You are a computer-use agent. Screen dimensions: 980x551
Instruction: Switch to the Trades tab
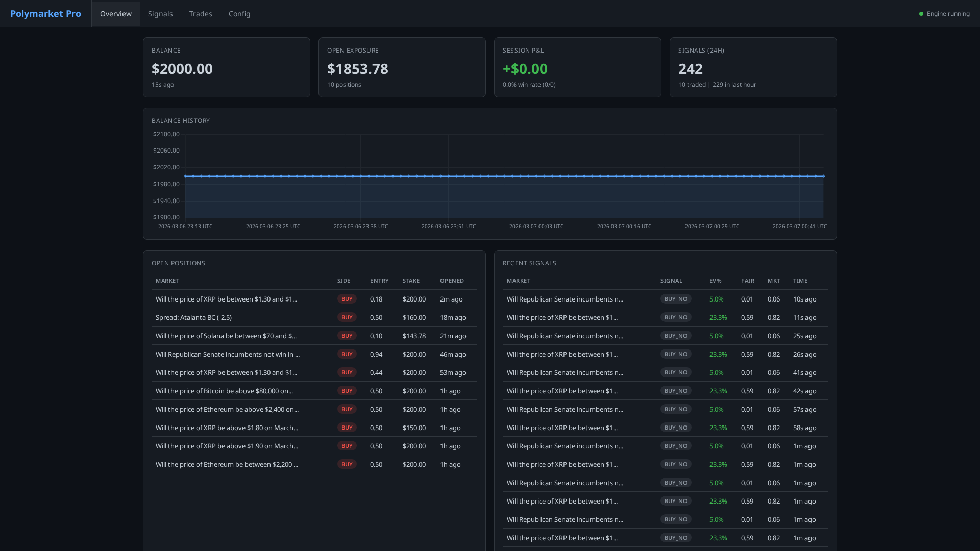click(201, 13)
